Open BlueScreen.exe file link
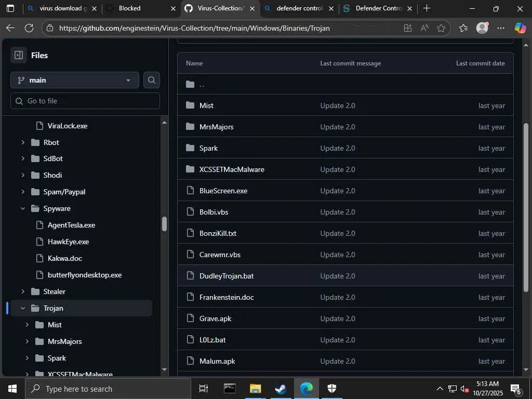This screenshot has height=399, width=532. click(223, 191)
